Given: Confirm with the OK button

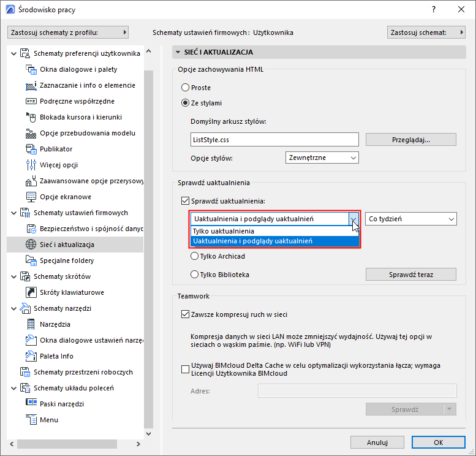Looking at the screenshot, I should 439,443.
